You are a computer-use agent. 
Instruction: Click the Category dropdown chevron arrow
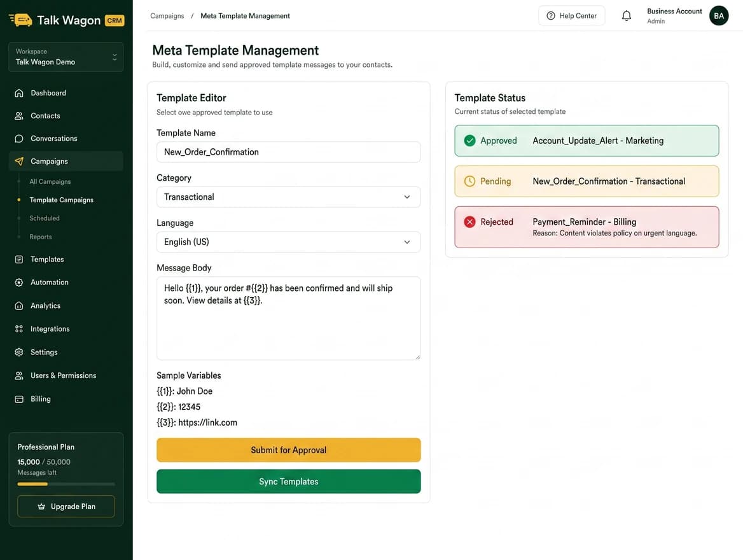point(406,197)
